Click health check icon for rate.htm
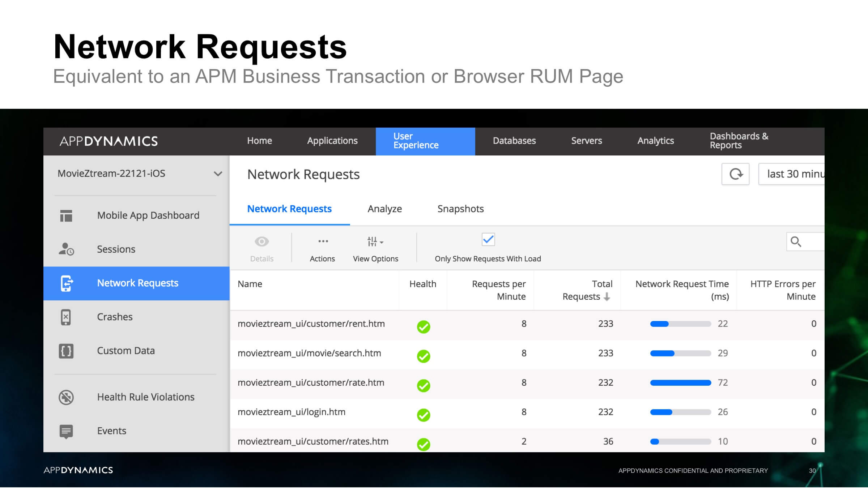 [424, 386]
